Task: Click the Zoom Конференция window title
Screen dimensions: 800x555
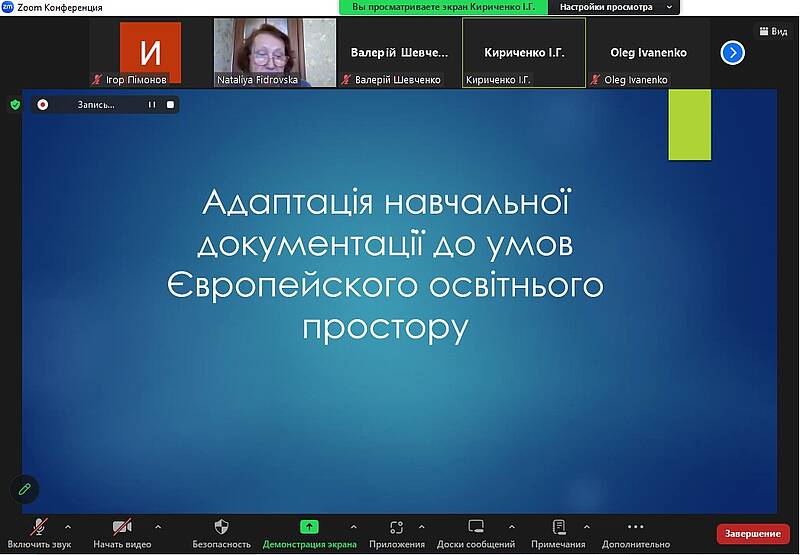Action: pyautogui.click(x=60, y=7)
